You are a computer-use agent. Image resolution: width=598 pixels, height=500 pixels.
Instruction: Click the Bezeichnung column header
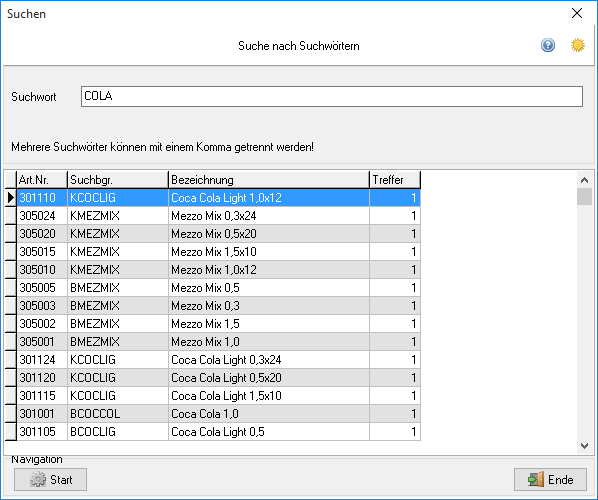(x=268, y=180)
